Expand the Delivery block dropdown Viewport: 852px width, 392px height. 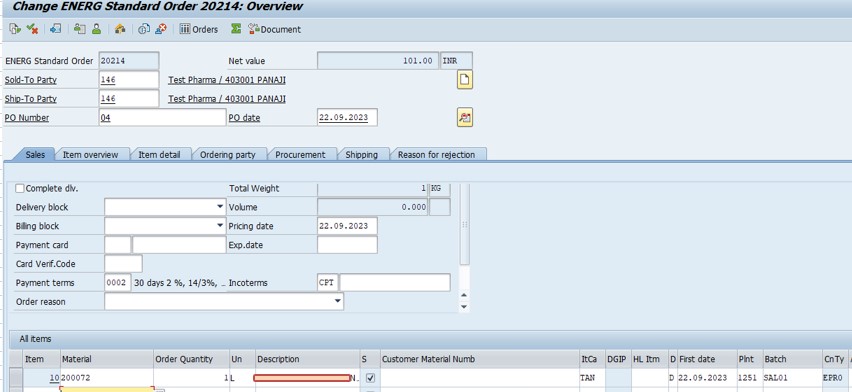point(220,207)
